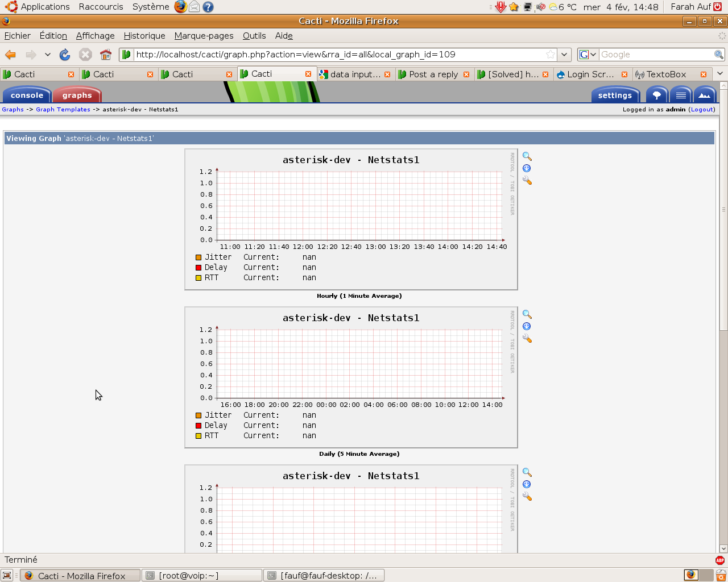728x582 pixels.
Task: Open the Aide menu
Action: click(284, 35)
